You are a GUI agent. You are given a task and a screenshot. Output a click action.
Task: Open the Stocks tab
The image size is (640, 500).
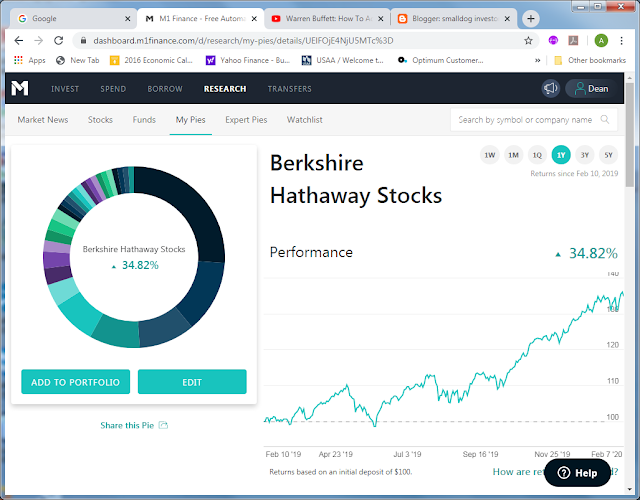click(x=100, y=120)
